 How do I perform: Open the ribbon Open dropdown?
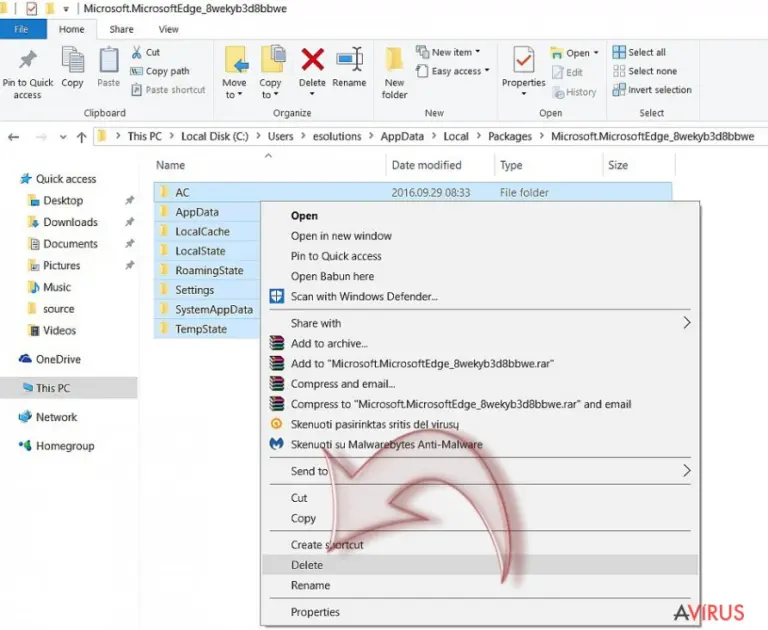coord(575,52)
